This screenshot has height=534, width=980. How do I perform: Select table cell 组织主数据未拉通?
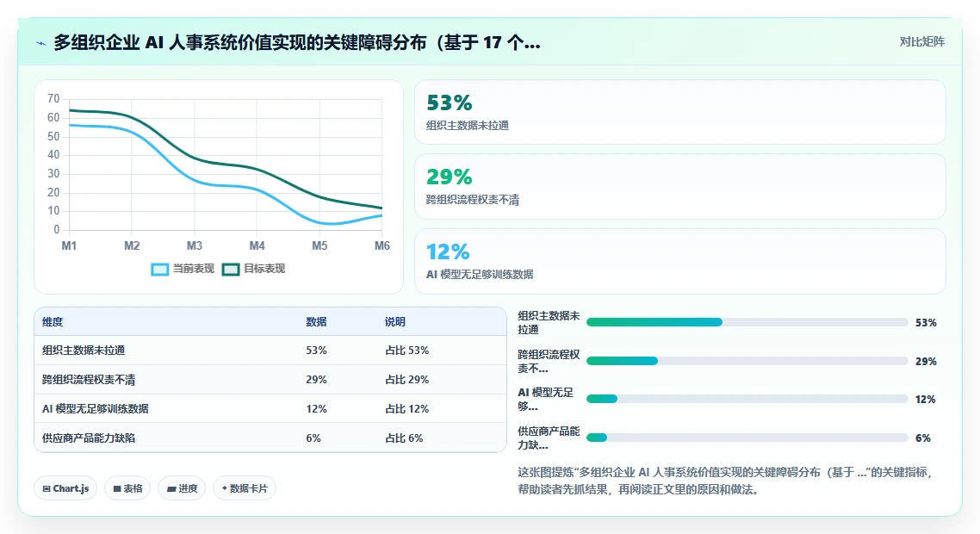pyautogui.click(x=84, y=351)
